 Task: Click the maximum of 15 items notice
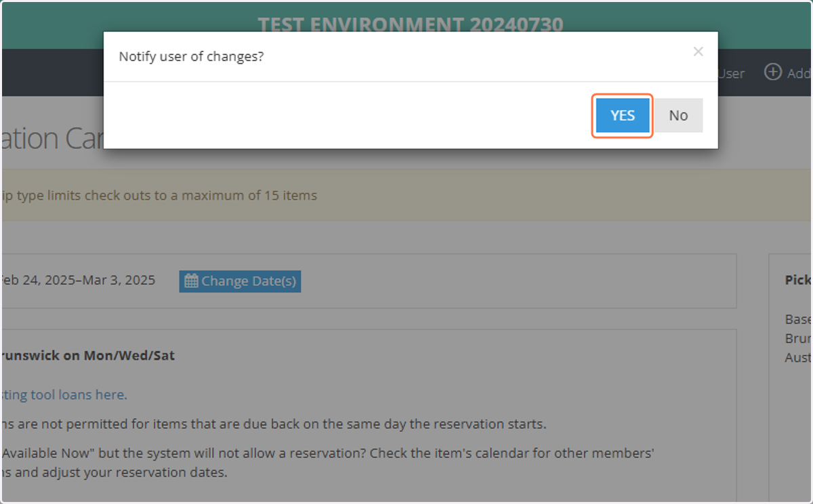159,196
